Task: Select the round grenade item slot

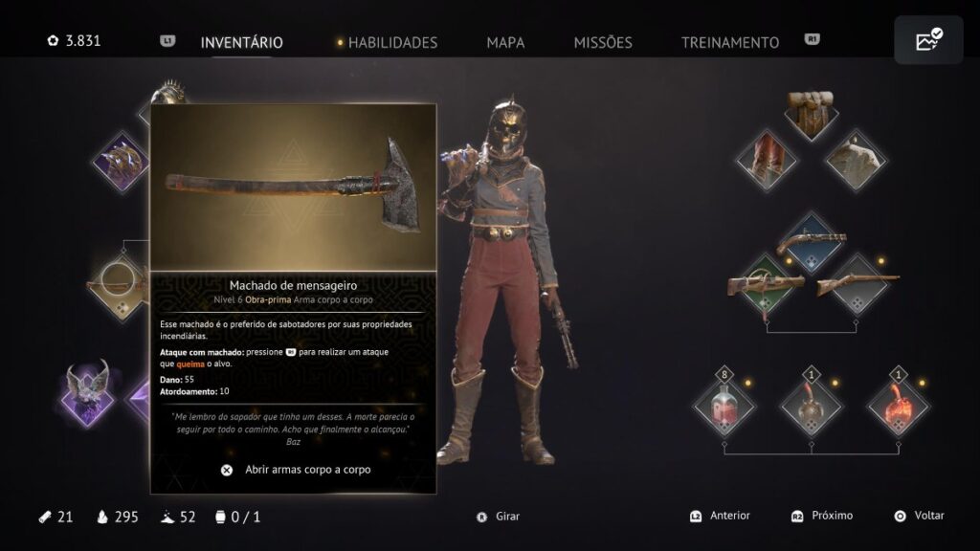Action: pos(811,407)
